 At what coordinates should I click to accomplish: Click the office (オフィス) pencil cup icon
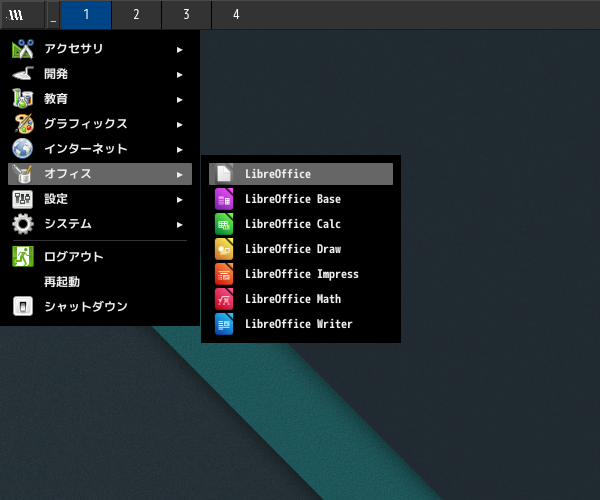[x=23, y=174]
